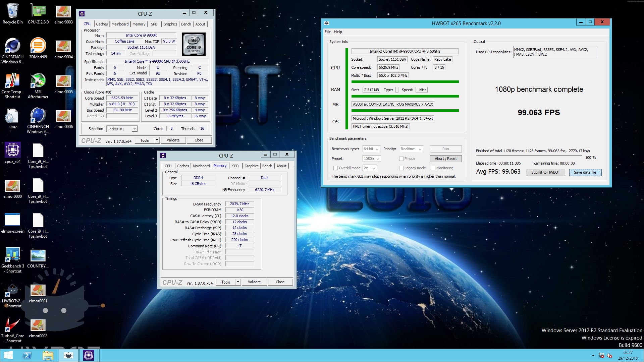Screen dimensions: 644x362
Task: Switch to Bench tab in top CPU-Z
Action: coord(186,24)
